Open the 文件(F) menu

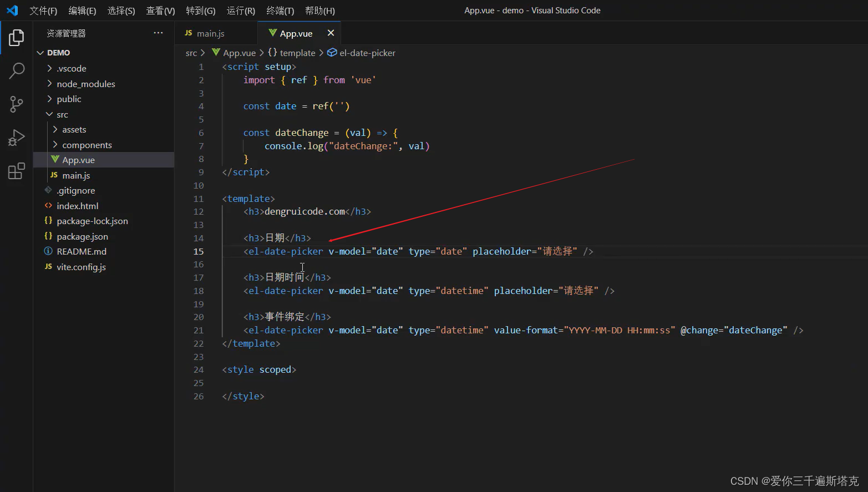click(43, 11)
